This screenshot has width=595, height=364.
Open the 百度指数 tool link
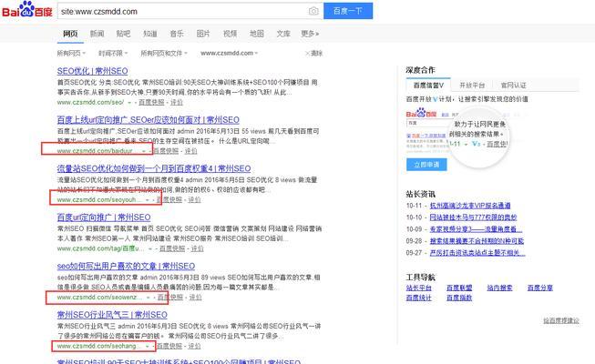pos(459,298)
